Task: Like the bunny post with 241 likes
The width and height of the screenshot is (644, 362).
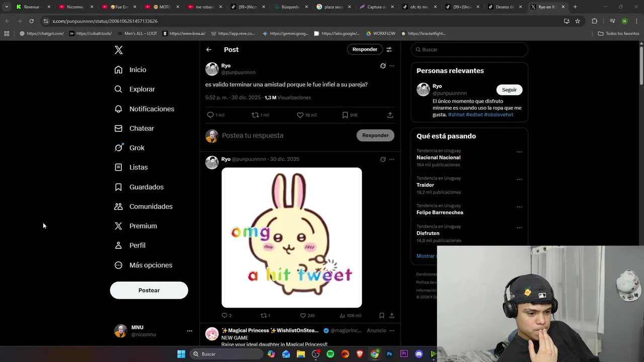Action: pos(307,316)
